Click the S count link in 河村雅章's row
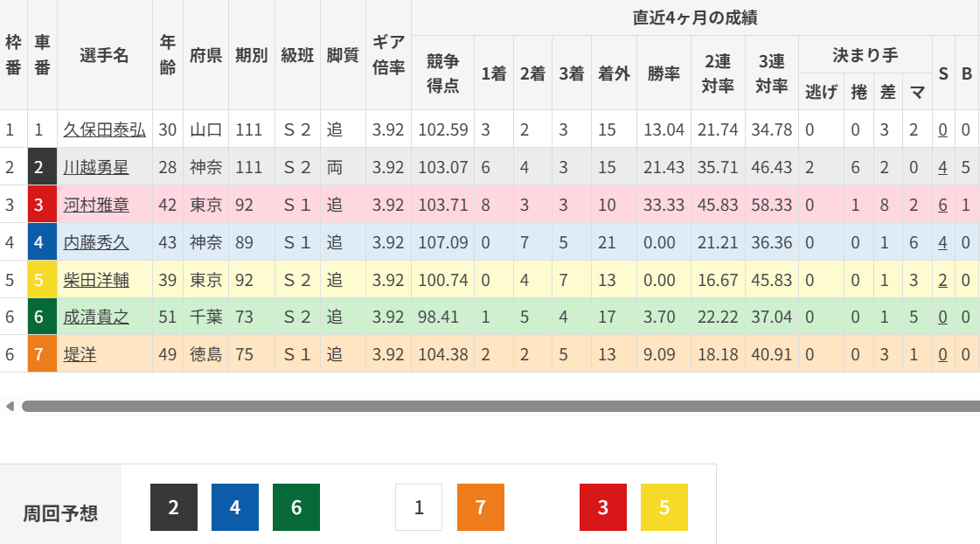980x544 pixels. (x=942, y=205)
